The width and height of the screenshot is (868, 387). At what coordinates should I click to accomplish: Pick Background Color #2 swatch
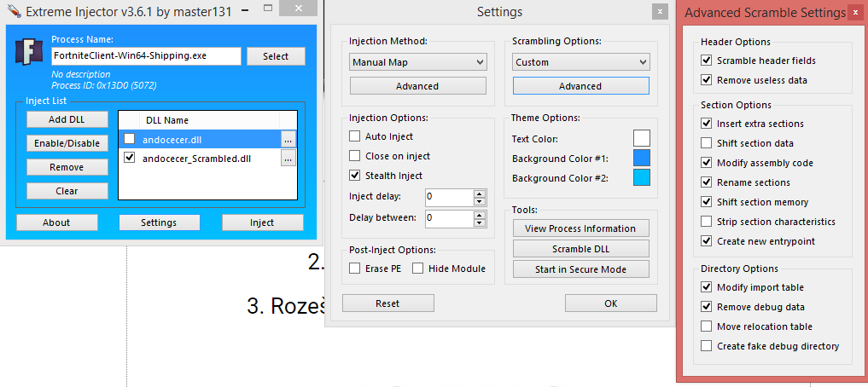pyautogui.click(x=642, y=177)
